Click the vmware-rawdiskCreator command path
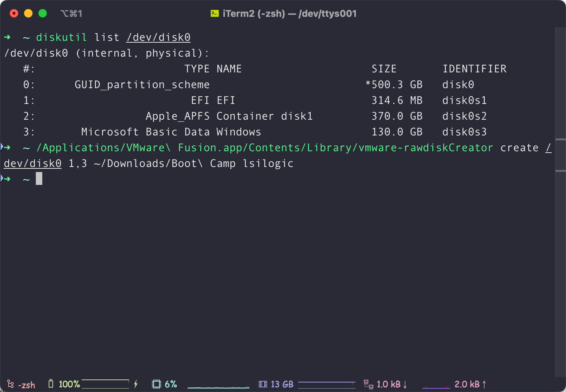This screenshot has width=566, height=392. tap(265, 148)
